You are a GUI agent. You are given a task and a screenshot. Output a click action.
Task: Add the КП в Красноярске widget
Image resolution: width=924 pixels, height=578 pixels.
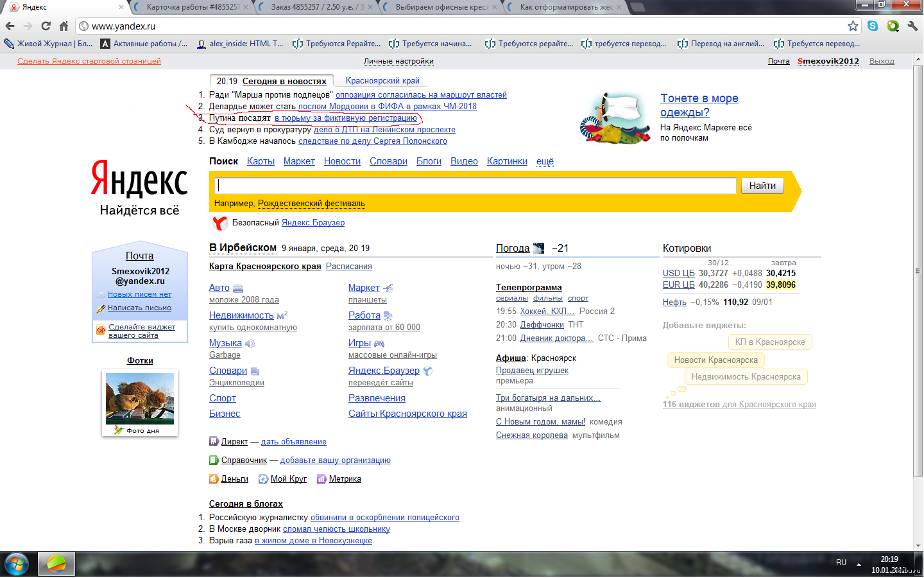click(770, 342)
